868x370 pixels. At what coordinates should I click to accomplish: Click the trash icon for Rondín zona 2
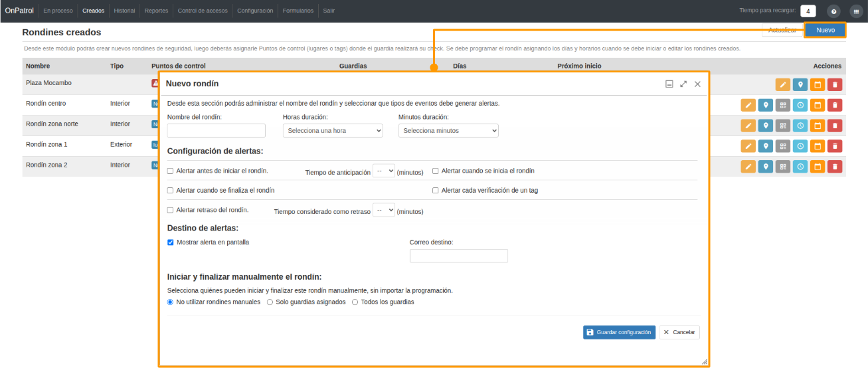click(835, 167)
